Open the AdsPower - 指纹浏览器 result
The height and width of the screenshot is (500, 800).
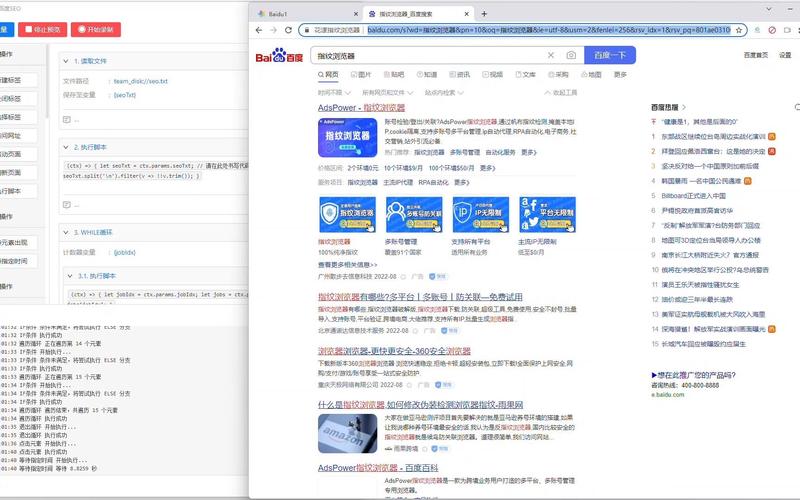click(361, 108)
